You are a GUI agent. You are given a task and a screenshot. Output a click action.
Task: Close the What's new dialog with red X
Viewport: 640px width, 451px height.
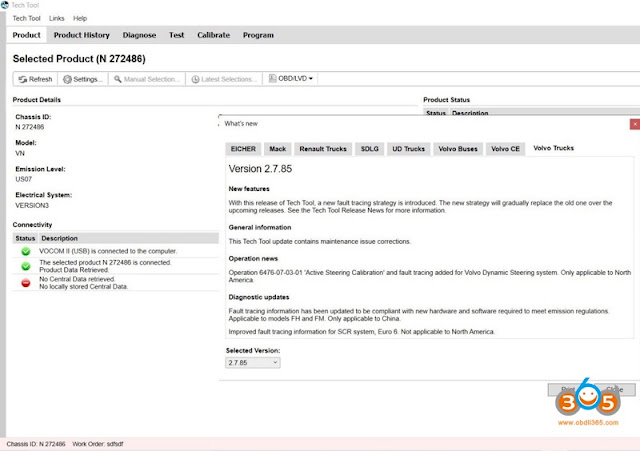(x=635, y=124)
